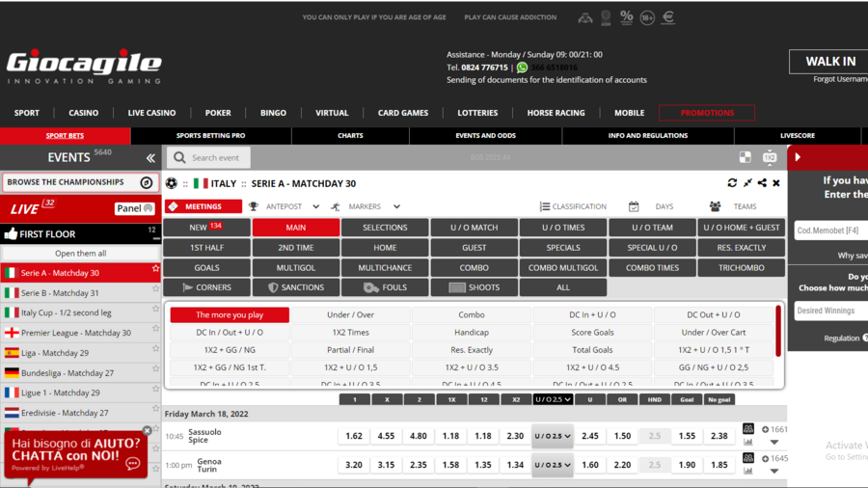Image resolution: width=868 pixels, height=488 pixels.
Task: Switch to the Livescore tab
Action: (x=797, y=136)
